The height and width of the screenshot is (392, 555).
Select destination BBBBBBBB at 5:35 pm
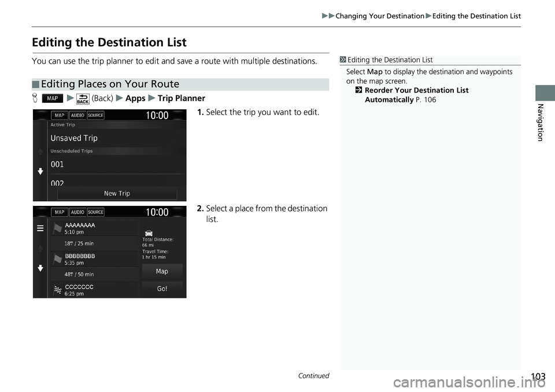94,259
